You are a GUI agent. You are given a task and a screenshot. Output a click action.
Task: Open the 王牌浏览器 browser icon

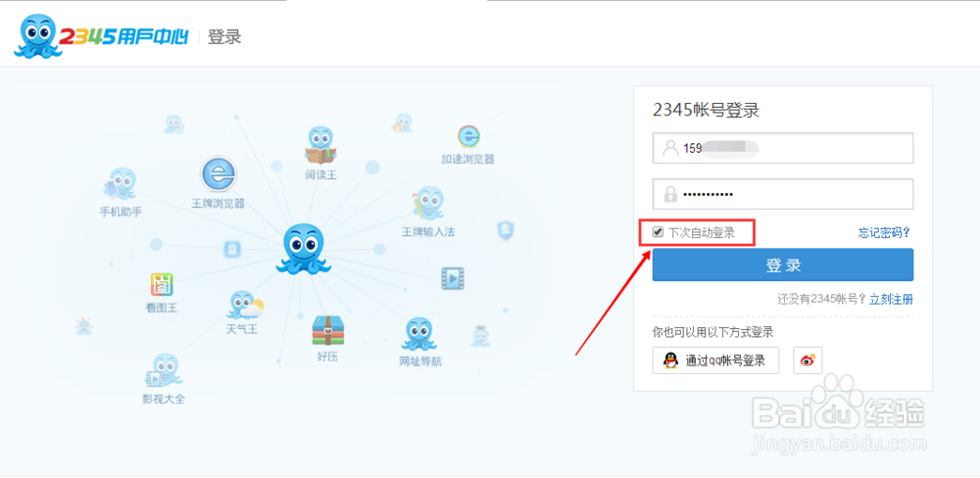pos(218,174)
